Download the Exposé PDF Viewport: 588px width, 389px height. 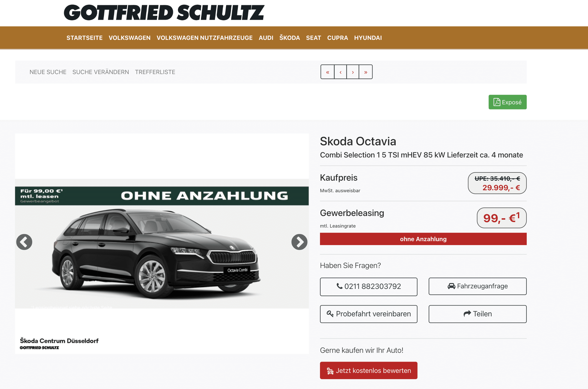coord(508,102)
